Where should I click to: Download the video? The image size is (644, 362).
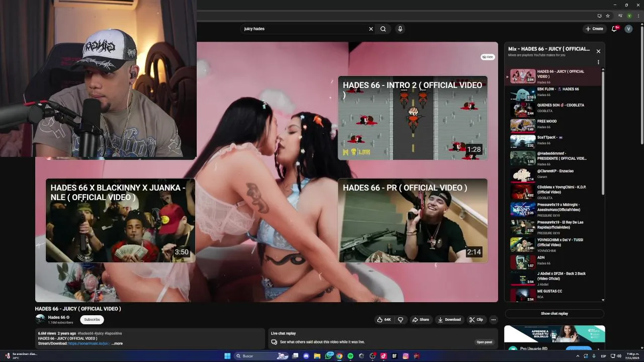(449, 319)
